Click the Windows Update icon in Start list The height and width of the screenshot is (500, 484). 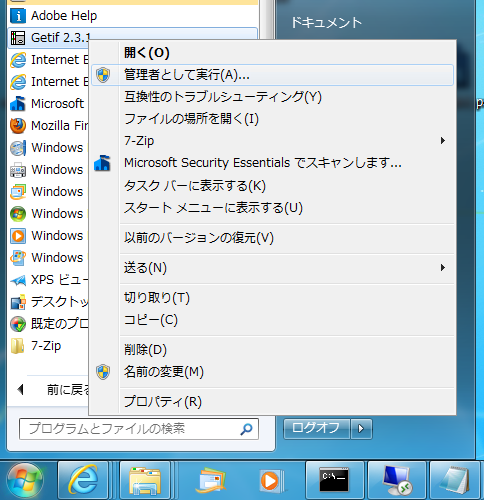click(x=18, y=258)
